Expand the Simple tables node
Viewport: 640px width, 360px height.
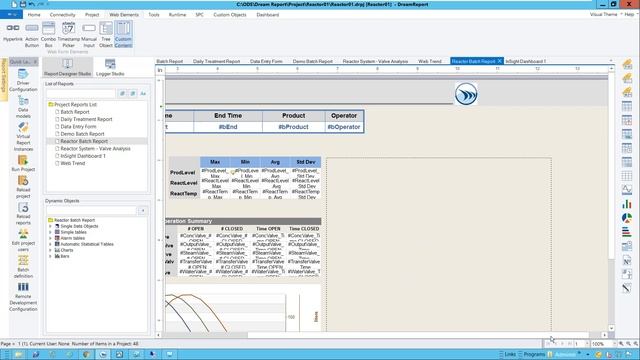coord(51,232)
